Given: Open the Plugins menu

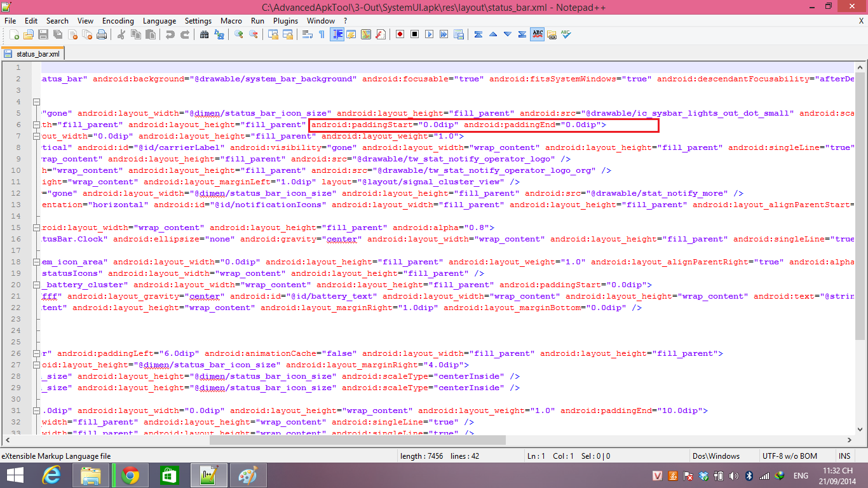Looking at the screenshot, I should [285, 20].
